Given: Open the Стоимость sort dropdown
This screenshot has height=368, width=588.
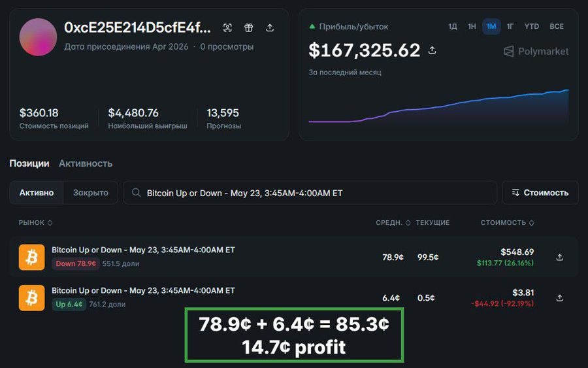Looking at the screenshot, I should [540, 193].
